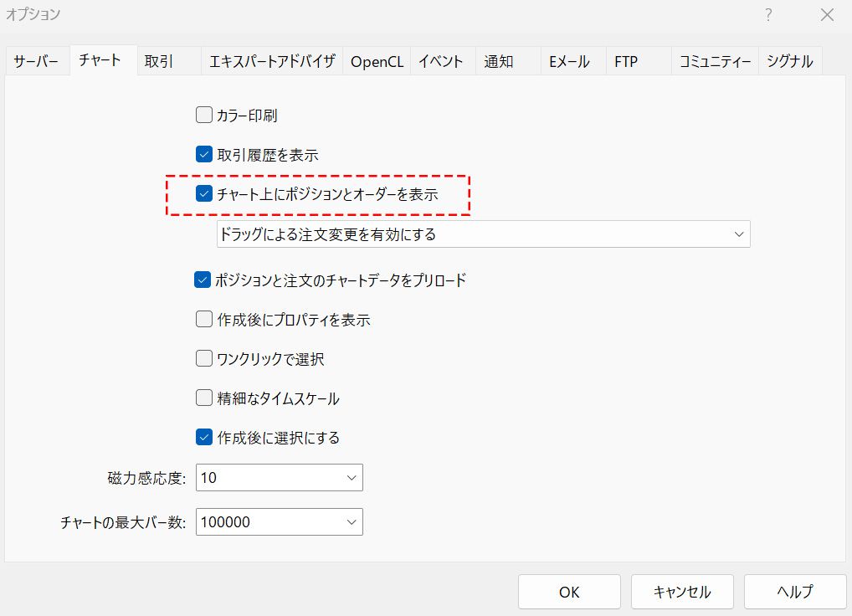Viewport: 852px width, 616px height.
Task: Click the キャンセル button
Action: (682, 592)
